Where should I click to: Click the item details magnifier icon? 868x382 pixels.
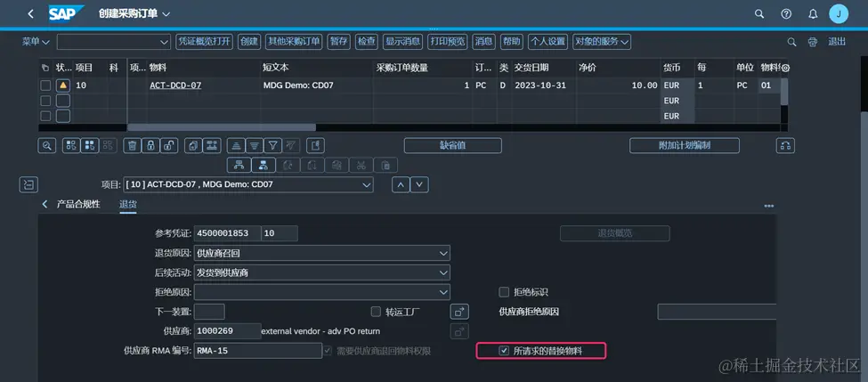(47, 146)
